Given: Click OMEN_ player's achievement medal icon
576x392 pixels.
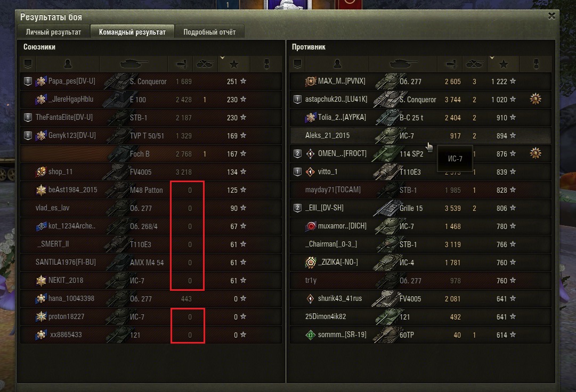Looking at the screenshot, I should [x=535, y=153].
